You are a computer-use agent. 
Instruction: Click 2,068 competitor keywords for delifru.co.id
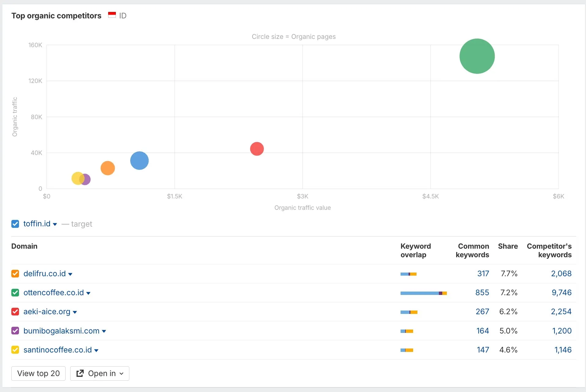561,273
